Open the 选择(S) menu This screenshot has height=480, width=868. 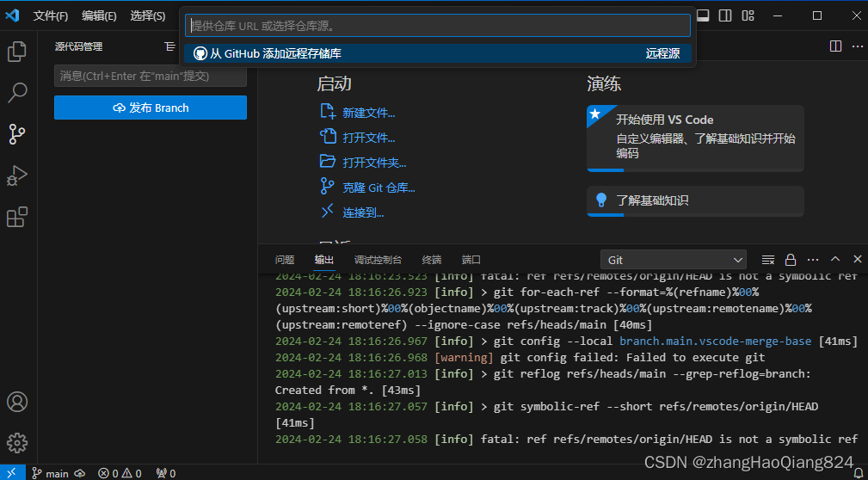[x=148, y=16]
